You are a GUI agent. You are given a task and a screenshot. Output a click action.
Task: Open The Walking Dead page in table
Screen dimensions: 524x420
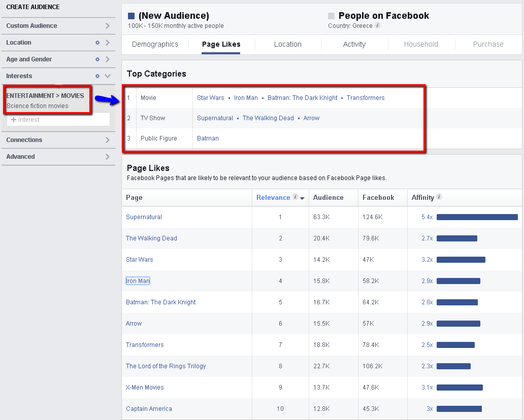coord(151,238)
